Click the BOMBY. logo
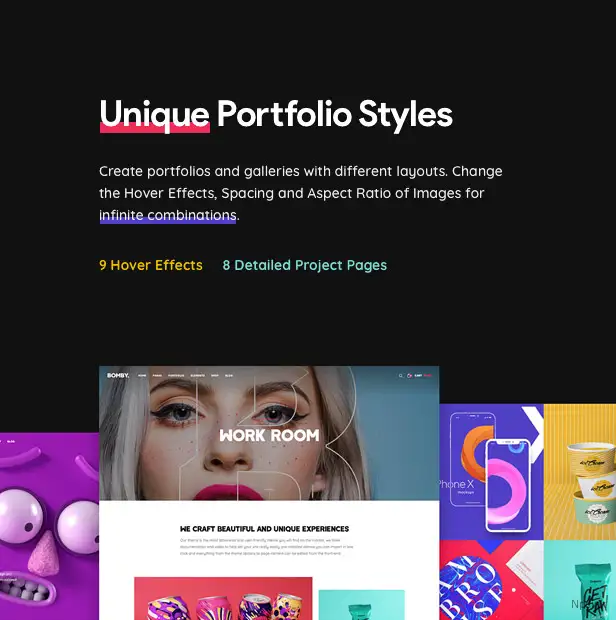616x620 pixels. [118, 375]
